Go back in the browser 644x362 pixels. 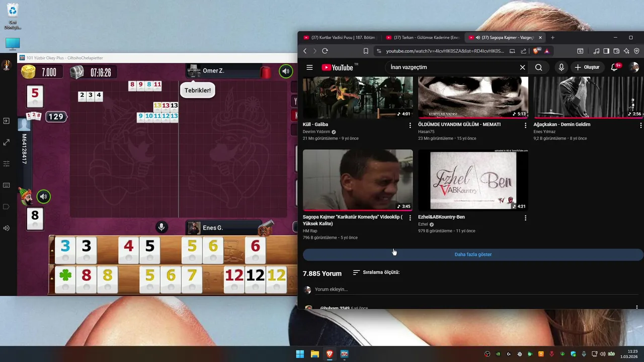coord(305,51)
